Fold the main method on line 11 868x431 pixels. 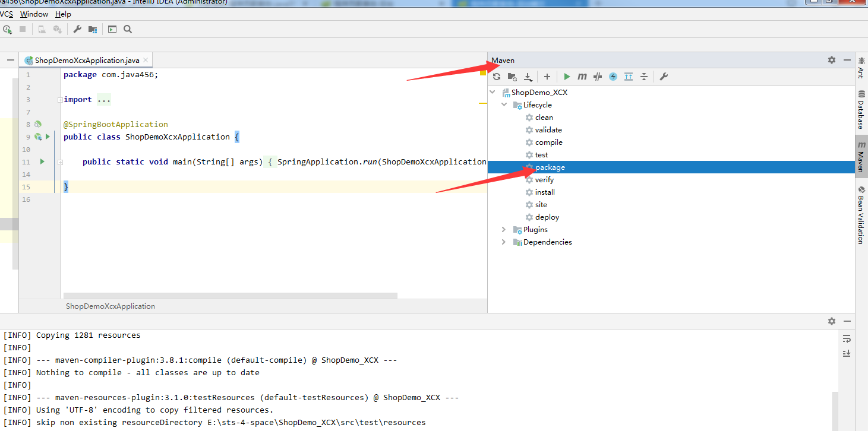(x=60, y=161)
